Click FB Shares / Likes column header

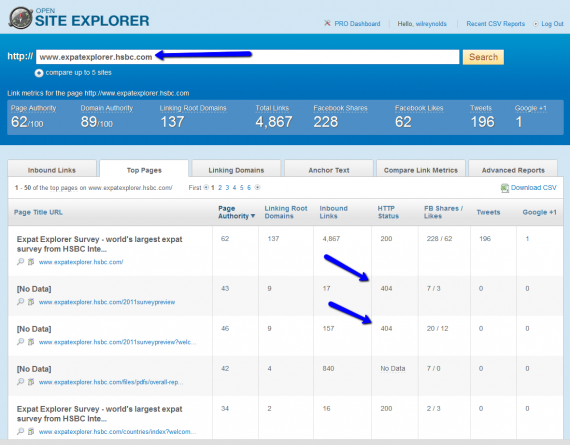[443, 212]
